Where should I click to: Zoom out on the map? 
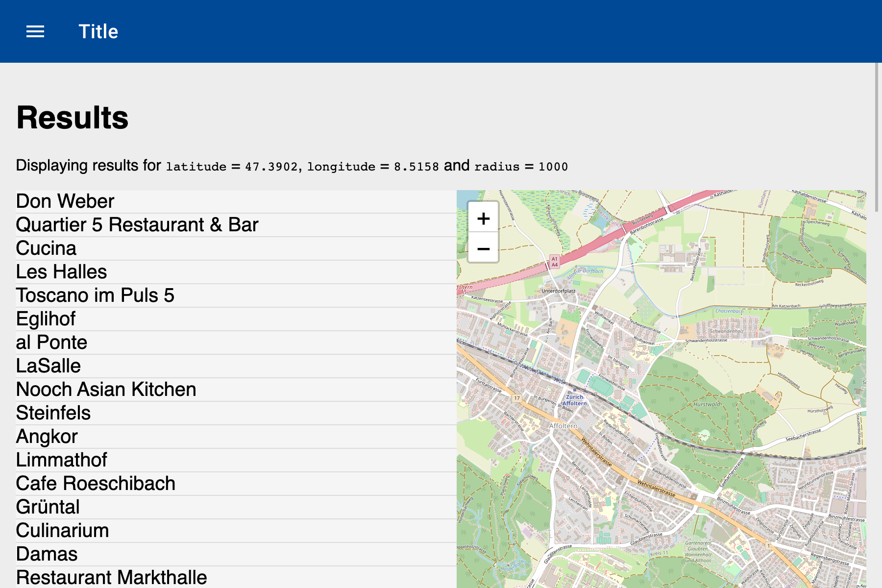[x=483, y=249]
